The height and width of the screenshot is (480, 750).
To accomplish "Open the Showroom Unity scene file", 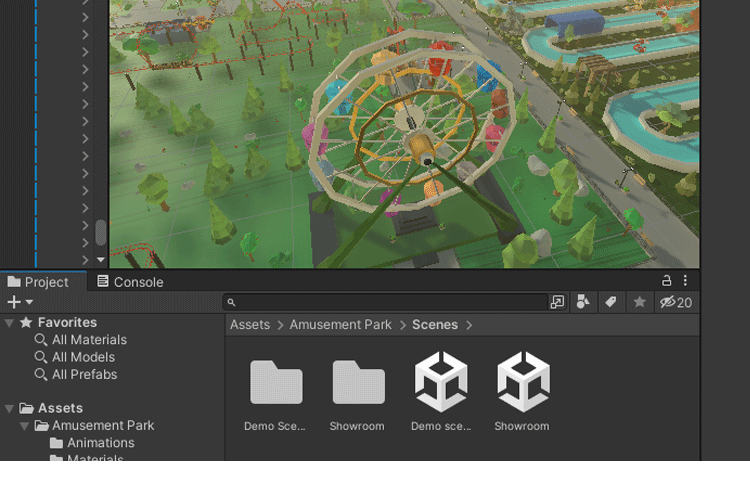I will coord(522,381).
